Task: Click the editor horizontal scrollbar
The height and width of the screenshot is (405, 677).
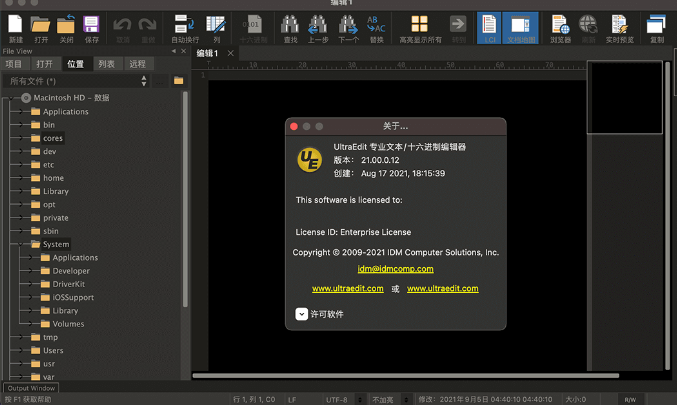Action: 406,375
